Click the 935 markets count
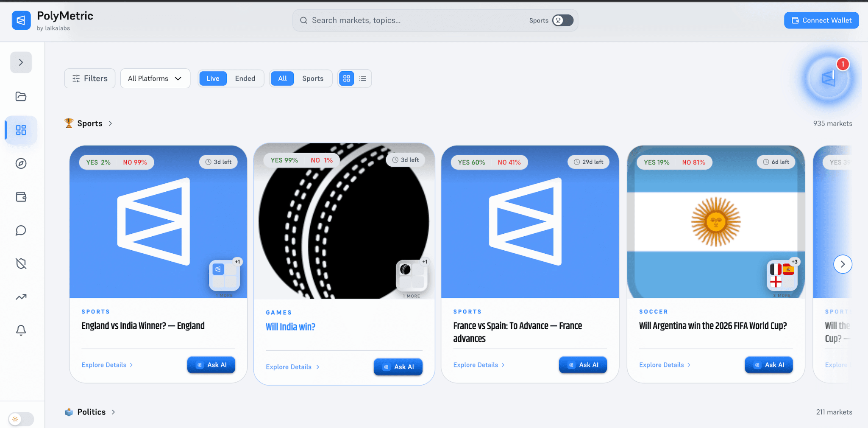 pyautogui.click(x=832, y=123)
